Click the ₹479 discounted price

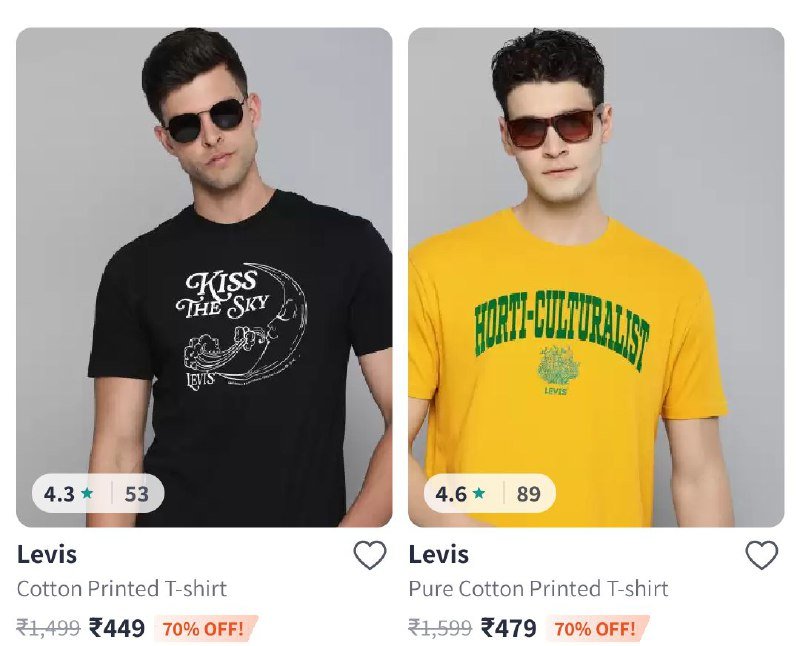pyautogui.click(x=509, y=628)
